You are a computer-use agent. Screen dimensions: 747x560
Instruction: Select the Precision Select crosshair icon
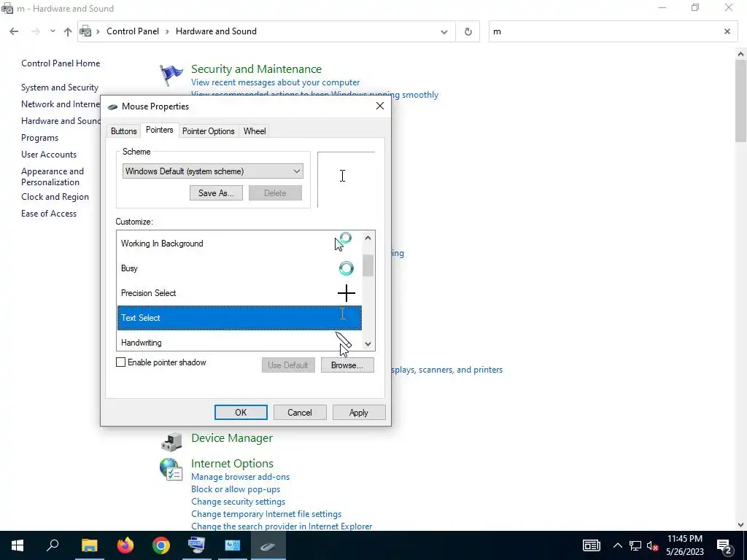(x=347, y=293)
